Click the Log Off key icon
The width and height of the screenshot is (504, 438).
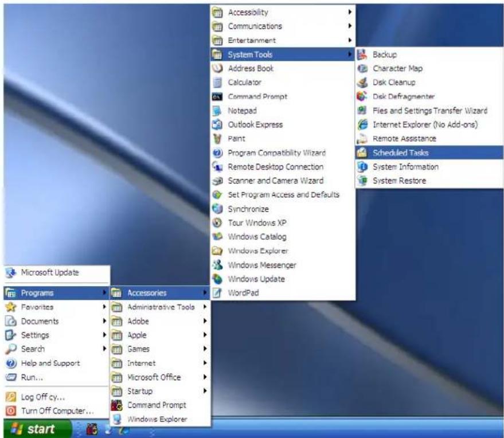point(10,397)
